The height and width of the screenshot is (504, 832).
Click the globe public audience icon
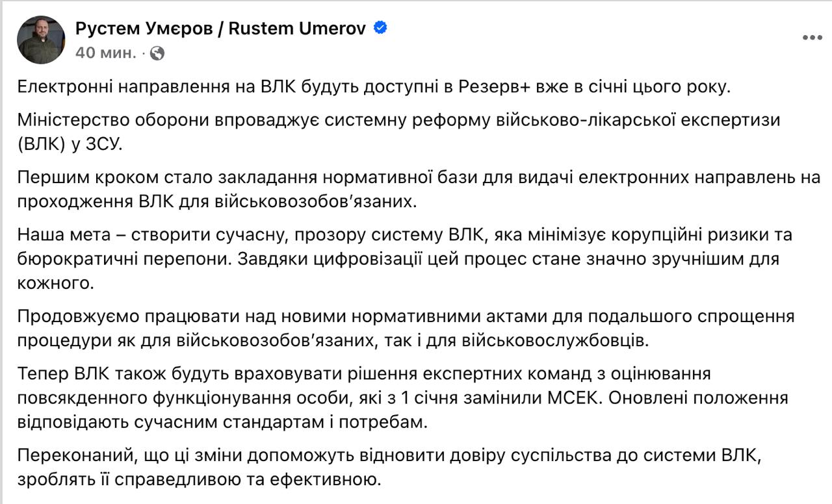[157, 53]
